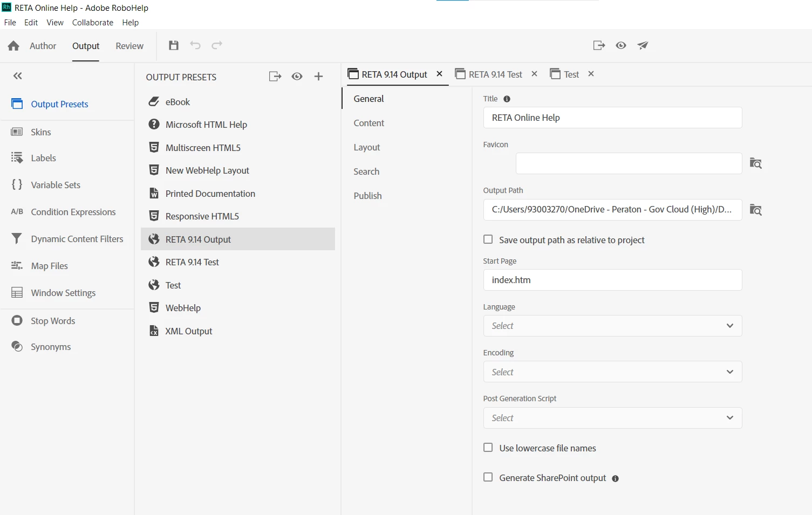
Task: Open the Help menu
Action: pyautogui.click(x=130, y=23)
